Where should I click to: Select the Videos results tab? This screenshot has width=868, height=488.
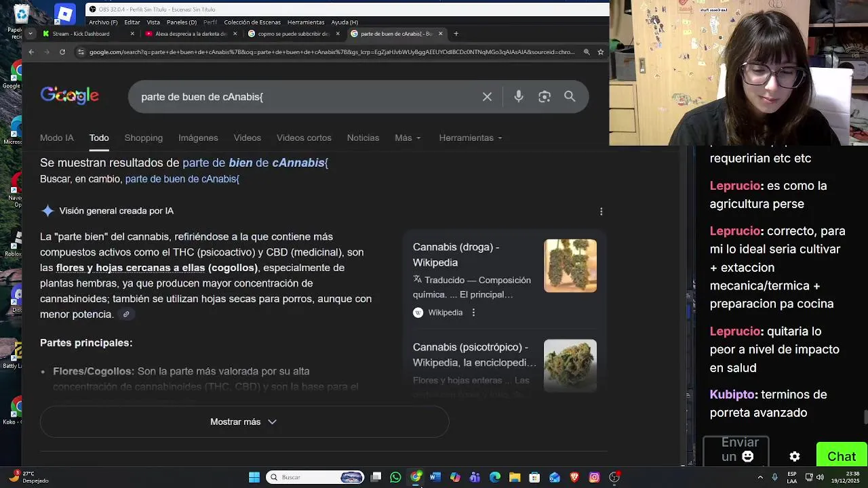pos(248,138)
